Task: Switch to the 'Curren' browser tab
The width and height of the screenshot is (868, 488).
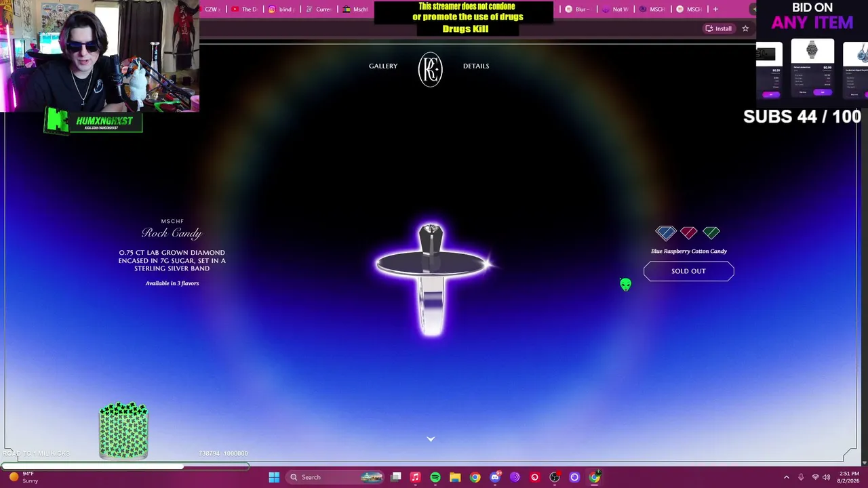Action: pos(319,9)
